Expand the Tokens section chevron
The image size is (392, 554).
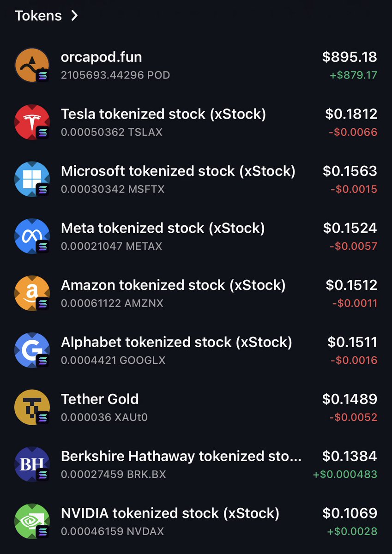click(74, 16)
